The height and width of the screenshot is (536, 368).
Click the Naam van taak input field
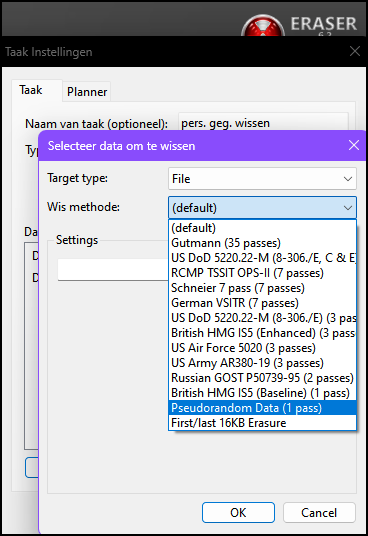(263, 123)
